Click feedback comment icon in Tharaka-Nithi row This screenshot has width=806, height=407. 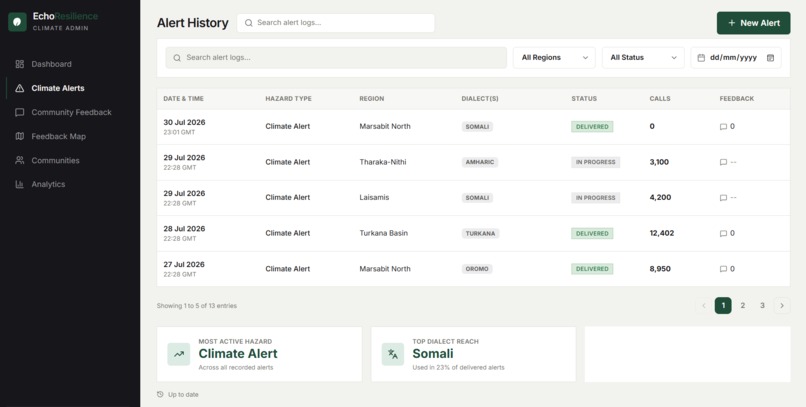pyautogui.click(x=723, y=162)
